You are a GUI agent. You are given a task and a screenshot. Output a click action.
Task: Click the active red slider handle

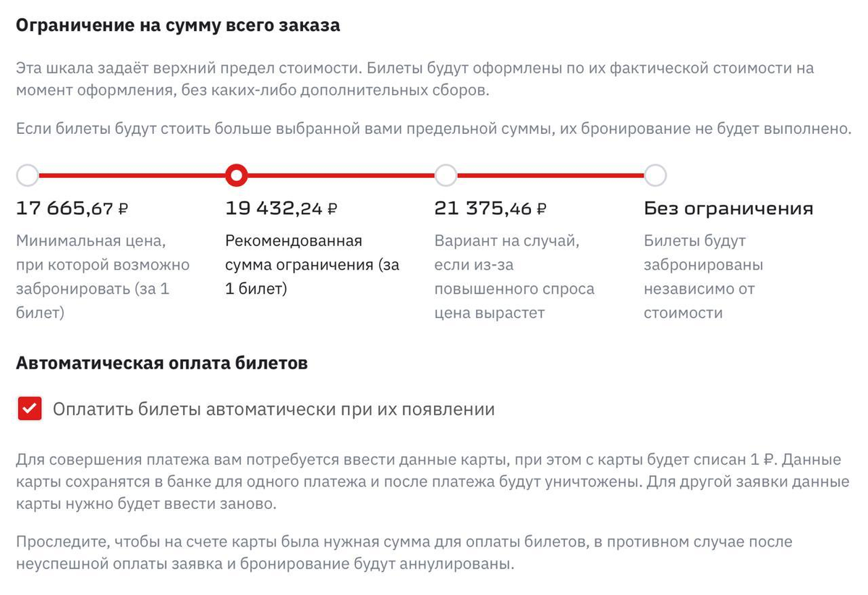click(x=236, y=174)
